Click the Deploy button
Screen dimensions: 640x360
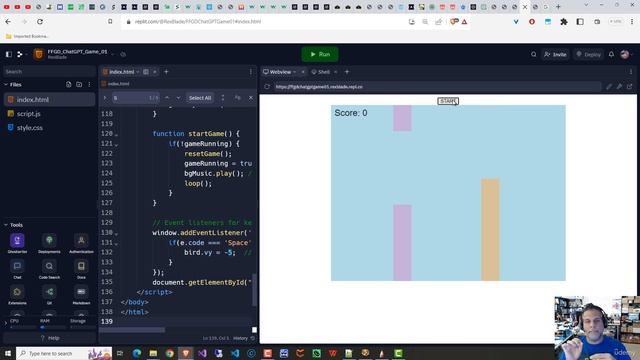pos(588,54)
